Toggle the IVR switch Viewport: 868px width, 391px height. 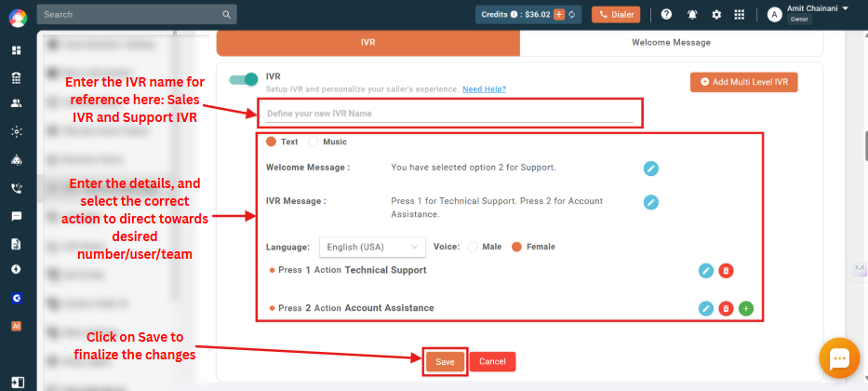244,79
